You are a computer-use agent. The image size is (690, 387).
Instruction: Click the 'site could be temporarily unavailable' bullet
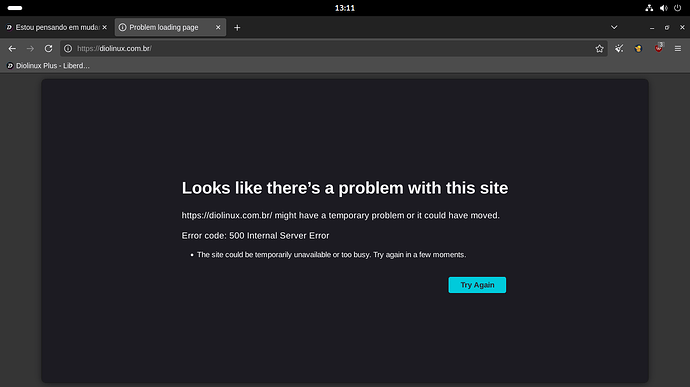(x=331, y=254)
